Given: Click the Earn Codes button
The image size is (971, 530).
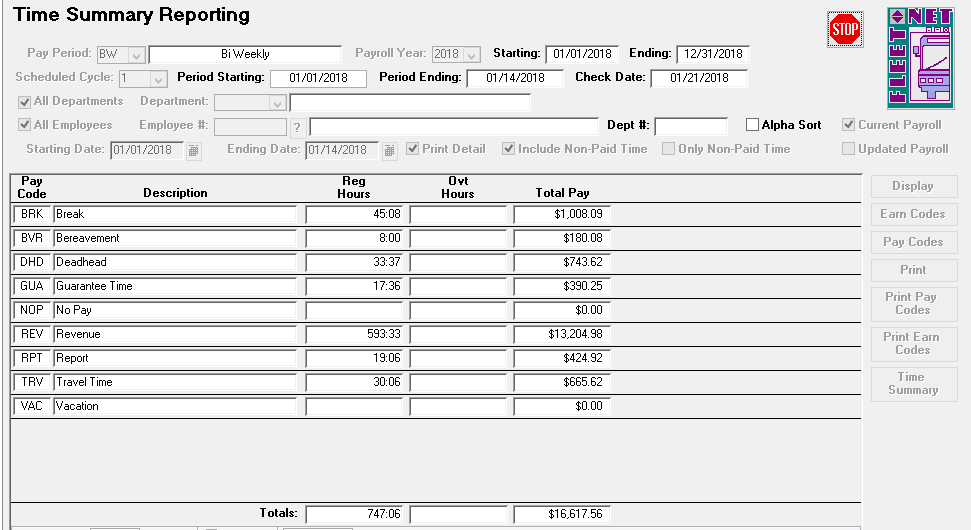Looking at the screenshot, I should [912, 214].
